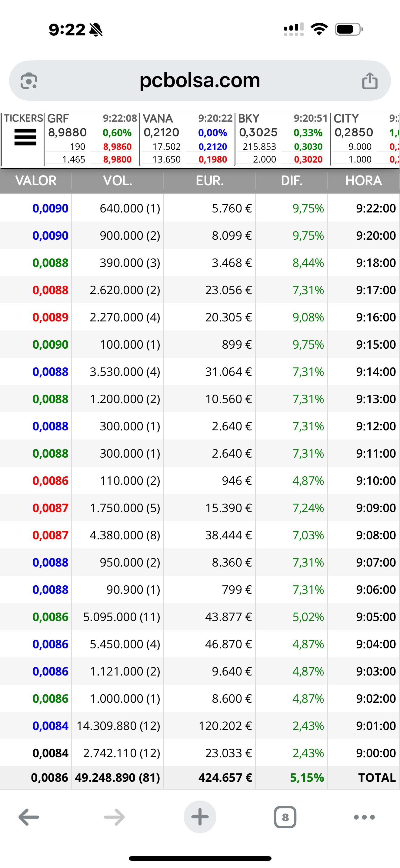Viewport: 400px width, 868px height.
Task: Tap the EUR. column header
Action: 210,181
